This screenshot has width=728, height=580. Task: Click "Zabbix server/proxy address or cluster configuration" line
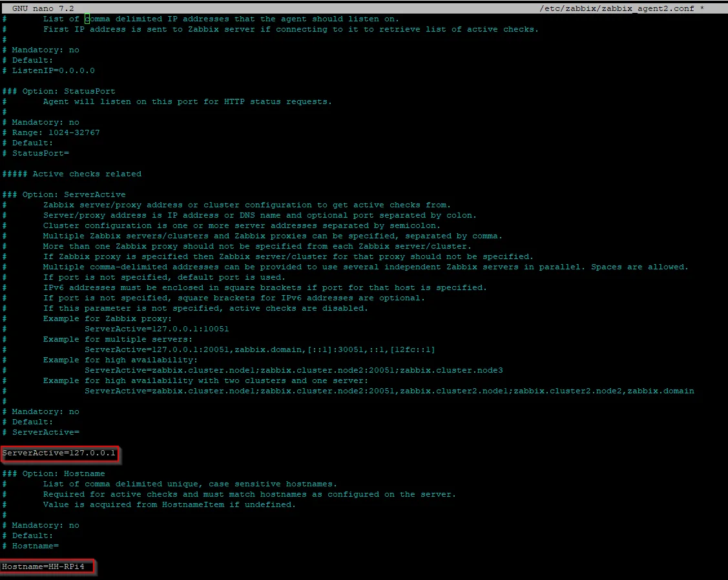click(247, 205)
